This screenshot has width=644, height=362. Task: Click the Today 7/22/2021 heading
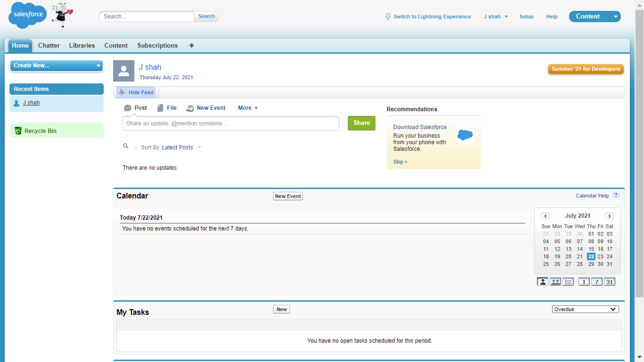[141, 218]
